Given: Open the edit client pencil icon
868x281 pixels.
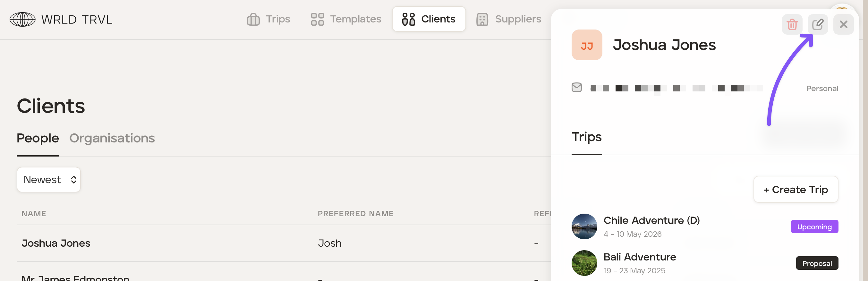Looking at the screenshot, I should [817, 25].
